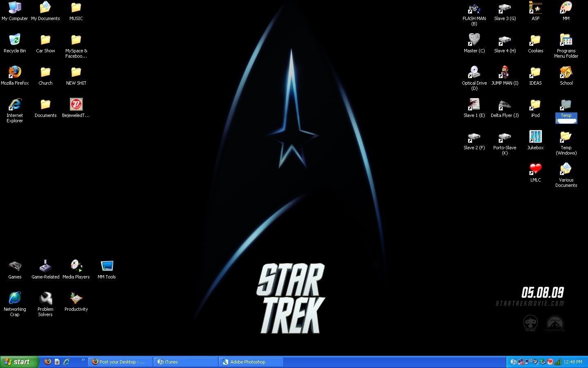Select the ASF shortcut icon

[535, 11]
